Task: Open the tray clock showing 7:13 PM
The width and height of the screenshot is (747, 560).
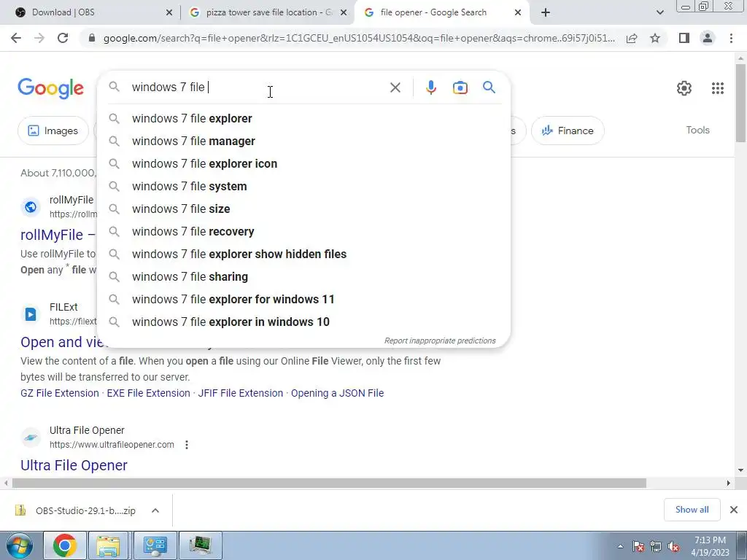Action: (x=710, y=546)
